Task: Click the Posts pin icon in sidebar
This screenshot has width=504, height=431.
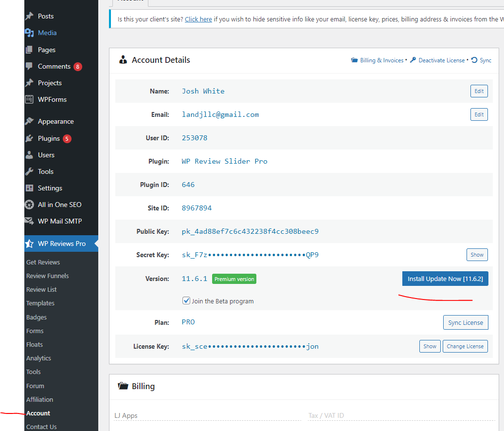Action: click(29, 16)
